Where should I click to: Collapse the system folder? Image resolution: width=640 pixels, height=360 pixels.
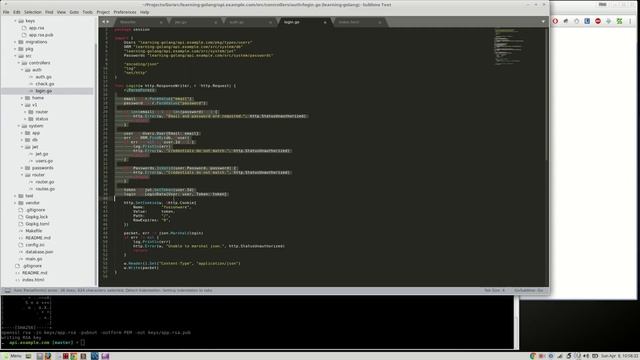19,126
